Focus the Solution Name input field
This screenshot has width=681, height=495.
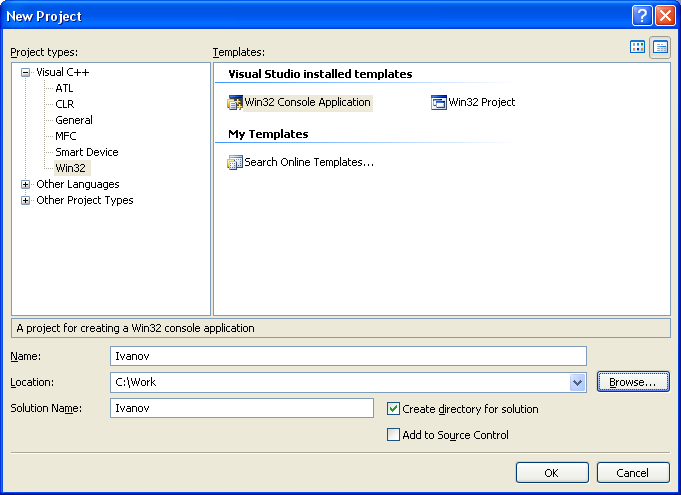[242, 408]
